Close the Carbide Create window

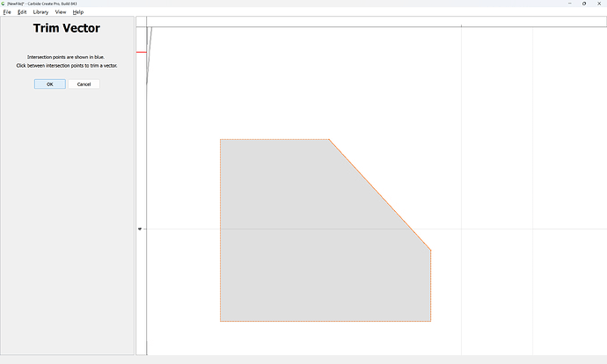[x=599, y=4]
